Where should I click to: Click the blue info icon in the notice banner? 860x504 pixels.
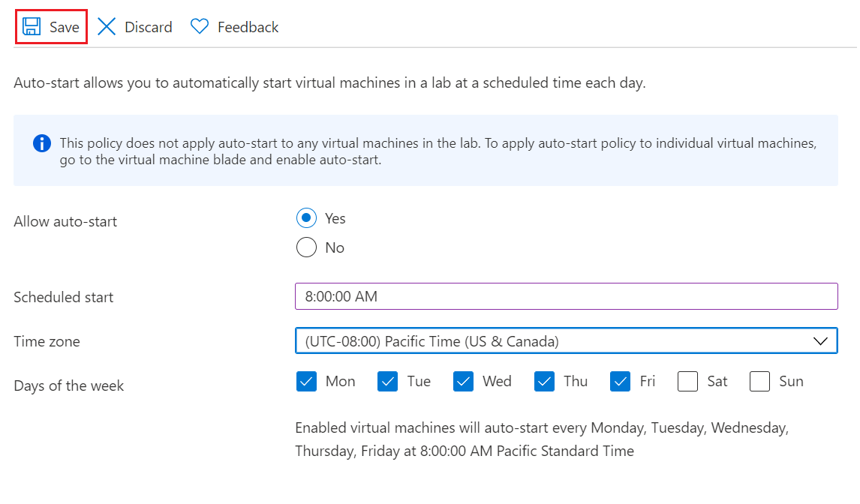(42, 143)
